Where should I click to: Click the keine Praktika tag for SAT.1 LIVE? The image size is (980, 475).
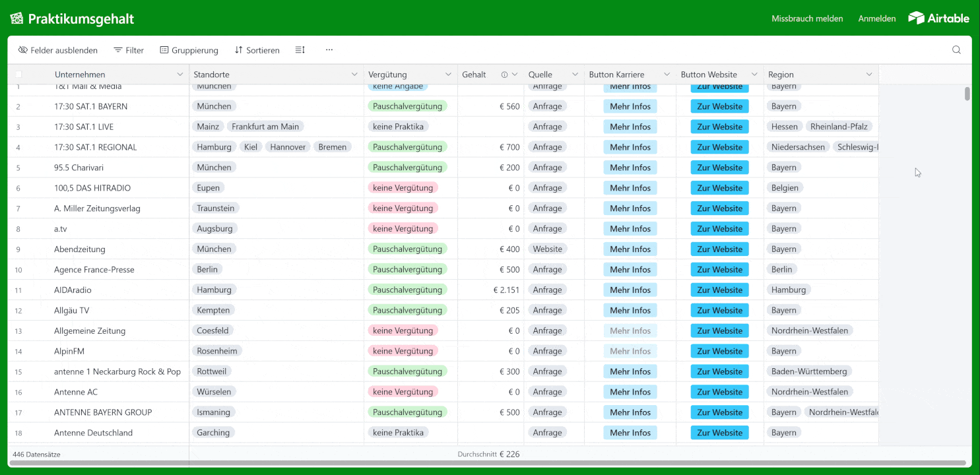coord(398,127)
